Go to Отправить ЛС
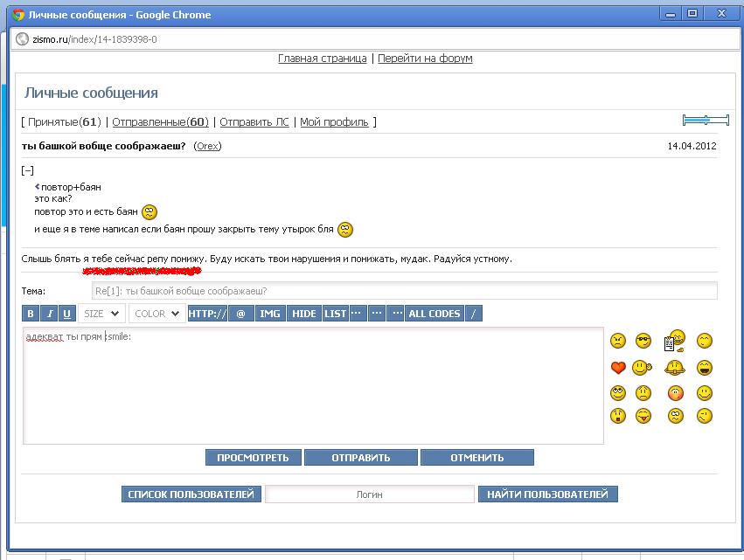Image resolution: width=744 pixels, height=560 pixels. click(254, 121)
